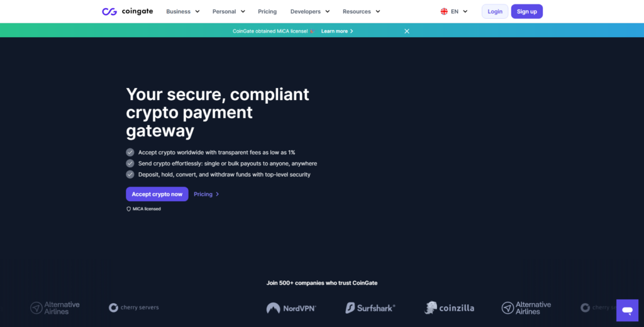Click the Surfshark company logo
644x327 pixels.
370,308
